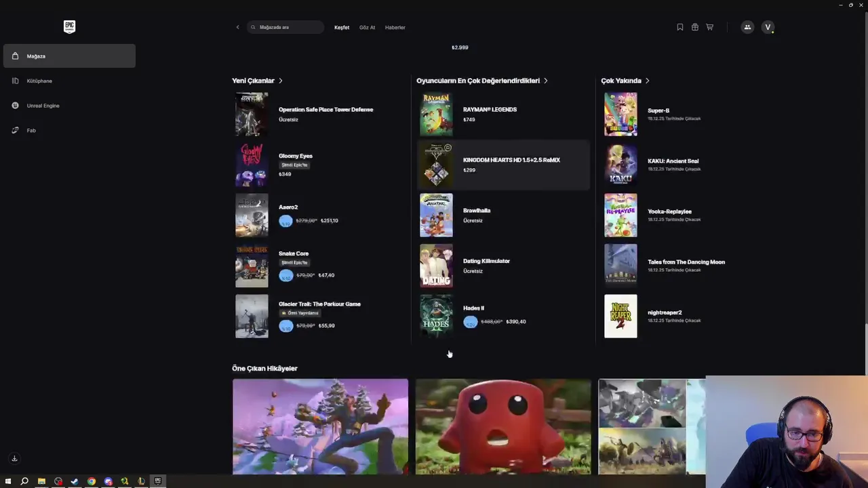
Task: Click the Aaero2 discount badge
Action: point(285,221)
